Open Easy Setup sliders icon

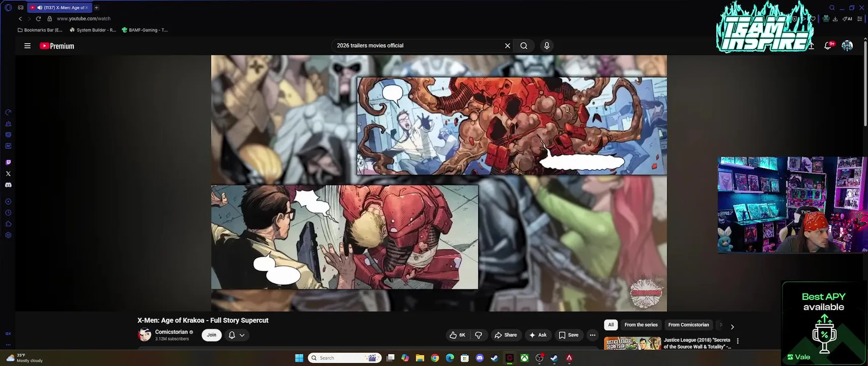coord(860,19)
